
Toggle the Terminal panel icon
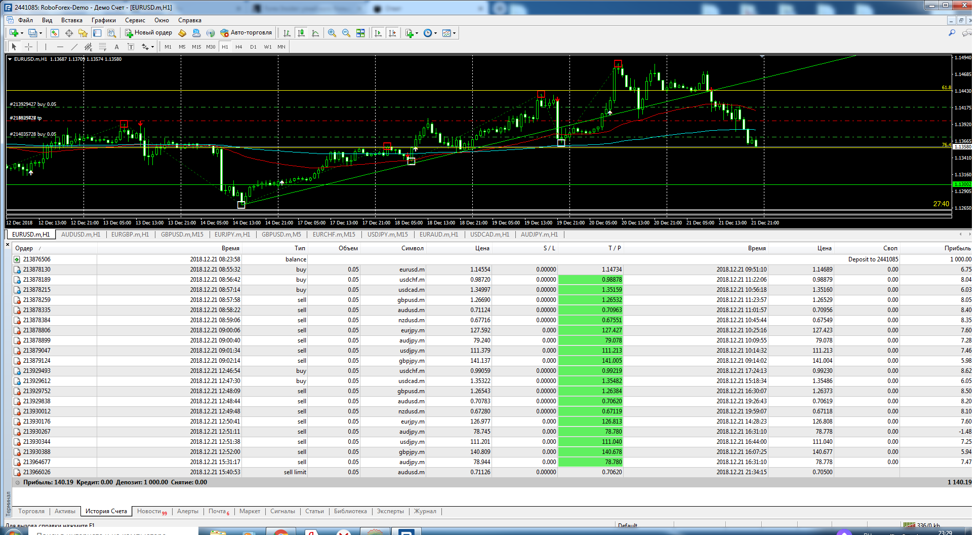pyautogui.click(x=97, y=33)
